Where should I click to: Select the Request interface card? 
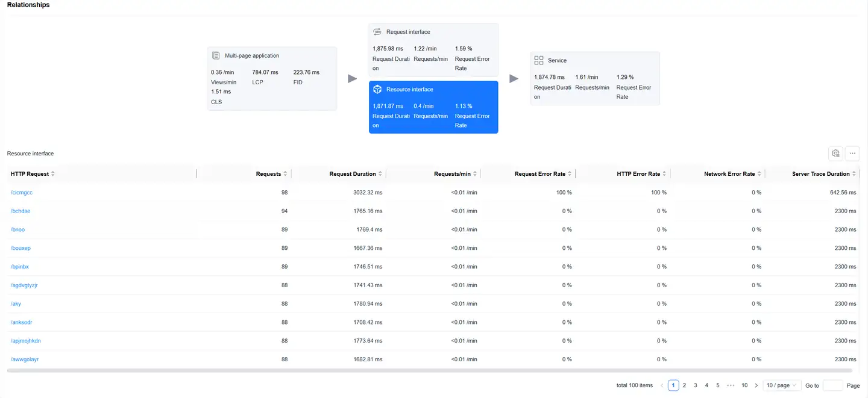pyautogui.click(x=433, y=51)
